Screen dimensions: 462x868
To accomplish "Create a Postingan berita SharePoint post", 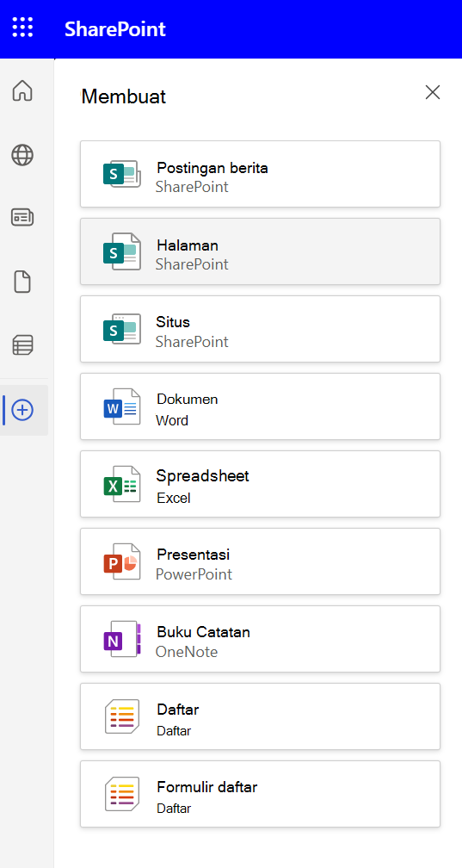I will [x=260, y=174].
